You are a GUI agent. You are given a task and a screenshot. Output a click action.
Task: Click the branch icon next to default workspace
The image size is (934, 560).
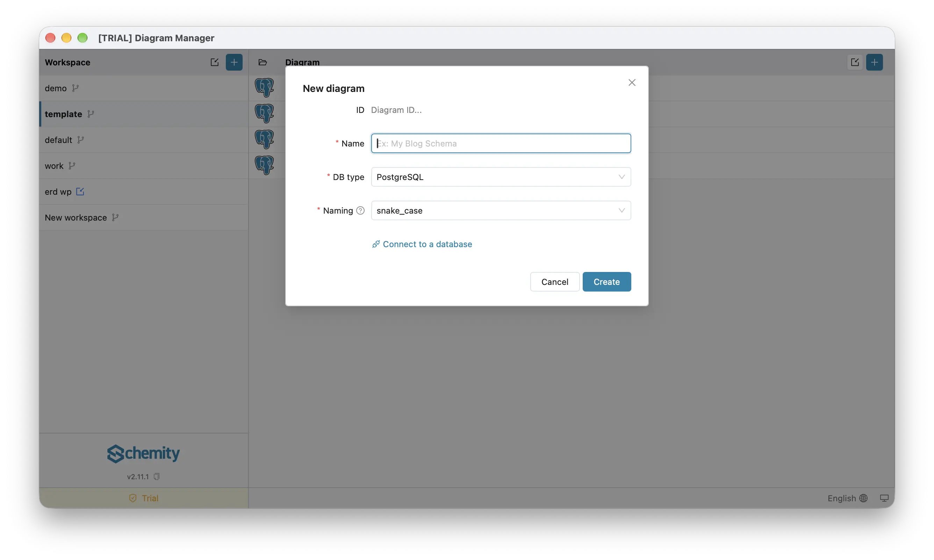click(80, 140)
